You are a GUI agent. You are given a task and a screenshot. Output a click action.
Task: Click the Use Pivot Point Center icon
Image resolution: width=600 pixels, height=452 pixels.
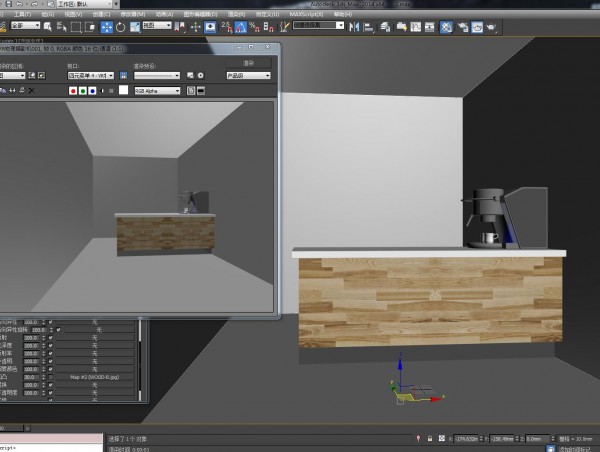point(180,27)
